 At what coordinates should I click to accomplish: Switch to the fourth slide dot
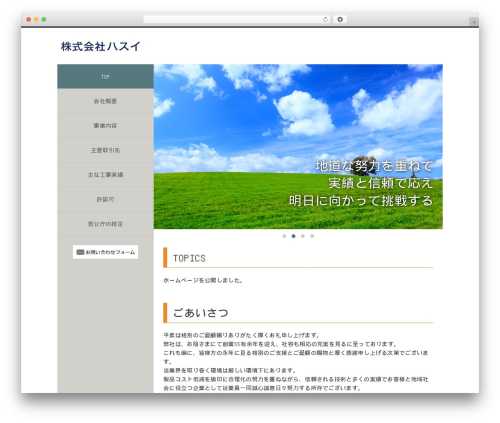pyautogui.click(x=312, y=236)
